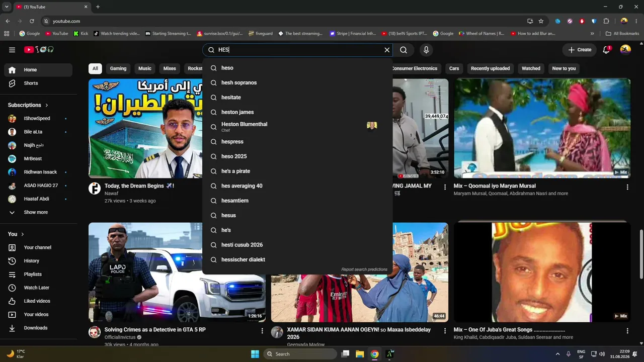Open the notifications bell
Screen dimensions: 644x362
[606, 50]
